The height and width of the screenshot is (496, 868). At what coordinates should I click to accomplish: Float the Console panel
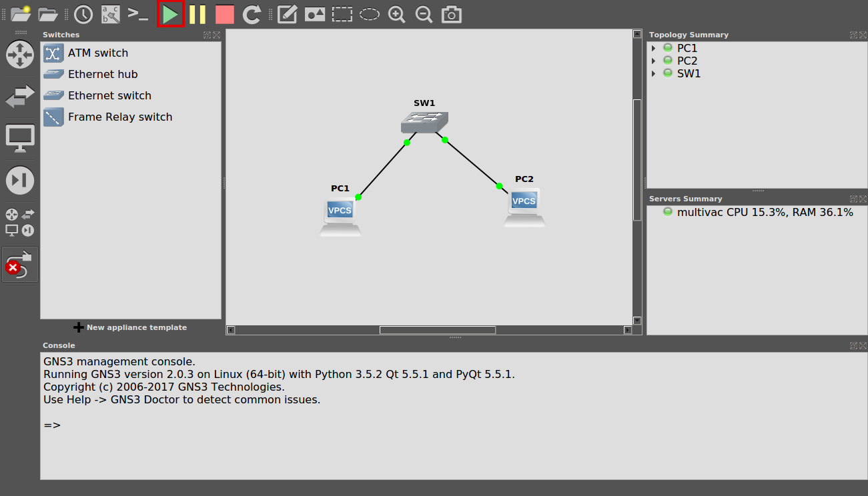point(854,345)
